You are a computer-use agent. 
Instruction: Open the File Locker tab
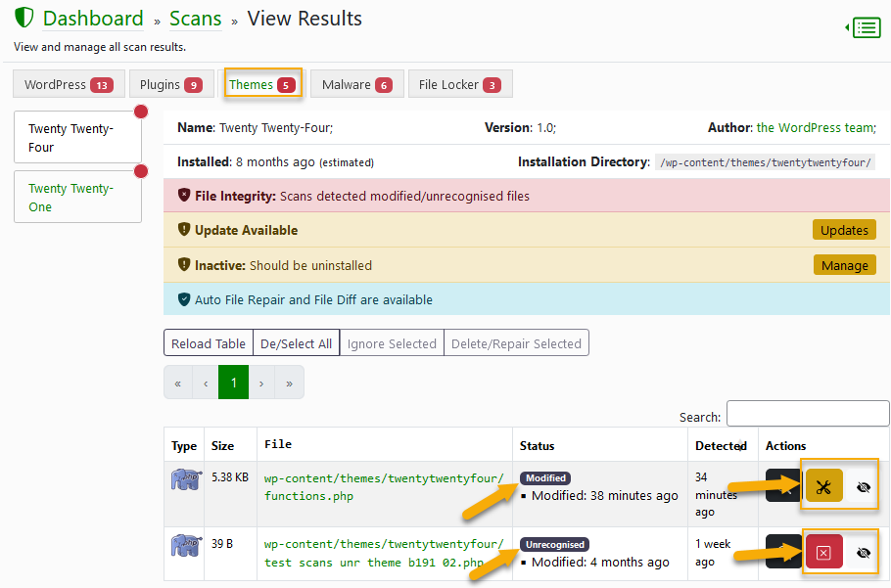point(460,84)
